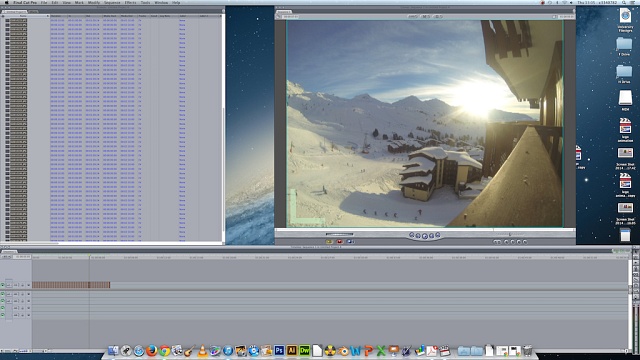
Task: Click the v1 source control on V1 track
Action: (9, 285)
